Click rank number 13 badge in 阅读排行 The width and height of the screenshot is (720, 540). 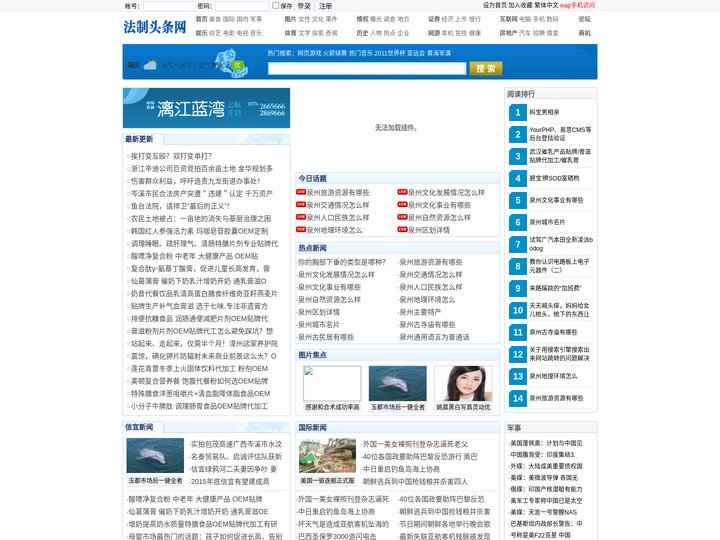click(518, 377)
